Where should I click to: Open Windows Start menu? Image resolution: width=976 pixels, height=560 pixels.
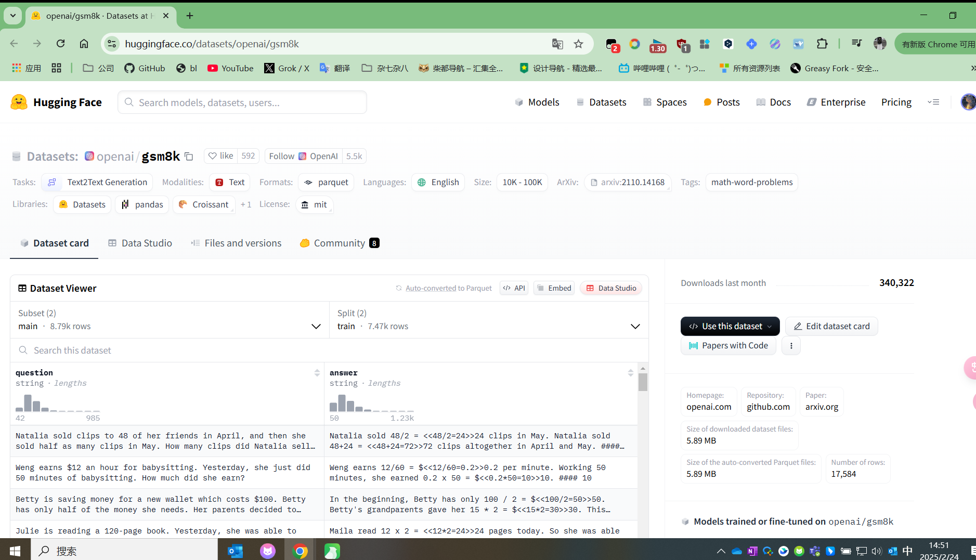click(x=15, y=551)
